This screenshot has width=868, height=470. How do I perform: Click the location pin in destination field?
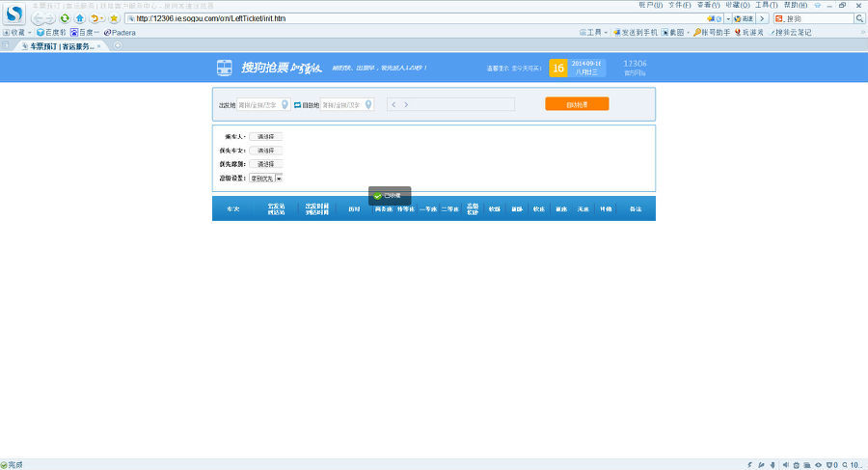click(367, 104)
